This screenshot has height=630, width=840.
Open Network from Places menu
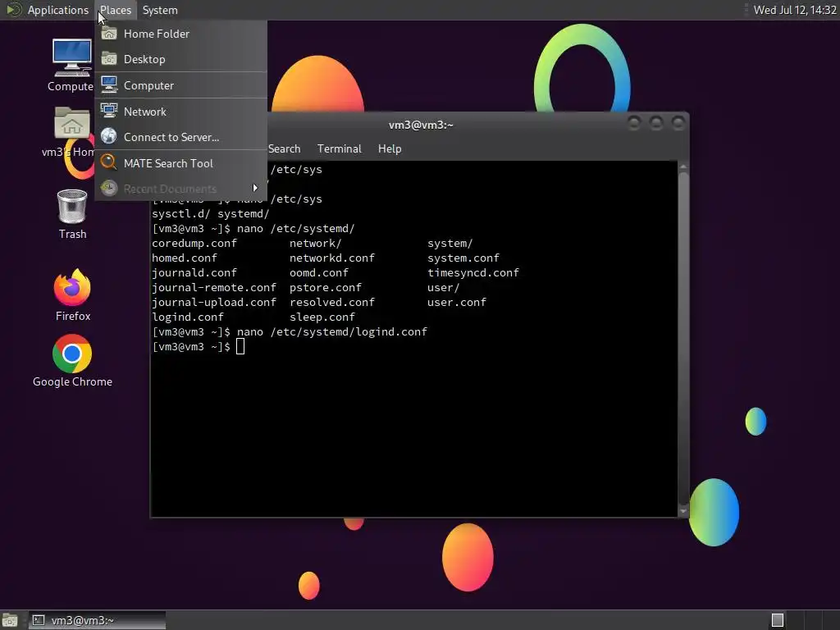pyautogui.click(x=181, y=112)
